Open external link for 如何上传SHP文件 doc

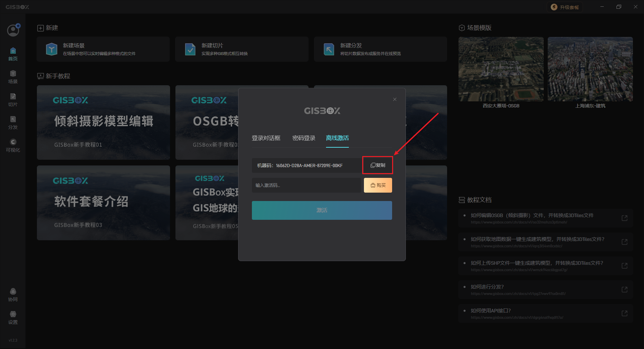625,266
